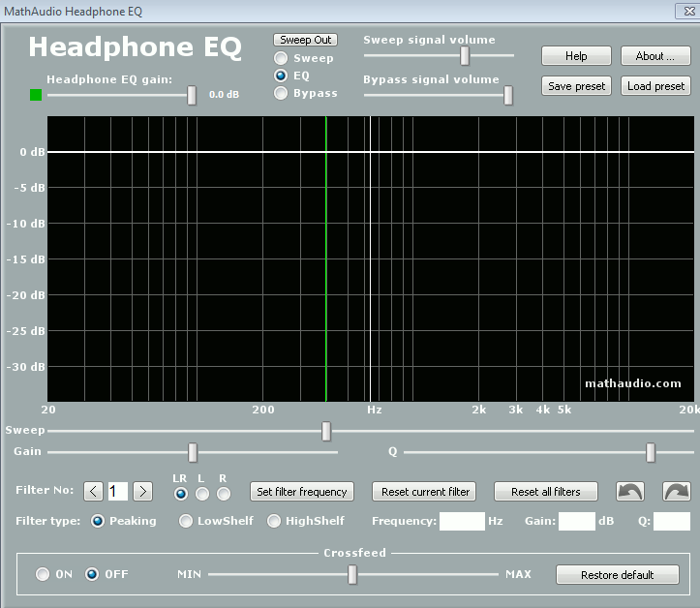The image size is (700, 608).
Task: Click the Sweep frequency slider handle
Action: coord(326,431)
